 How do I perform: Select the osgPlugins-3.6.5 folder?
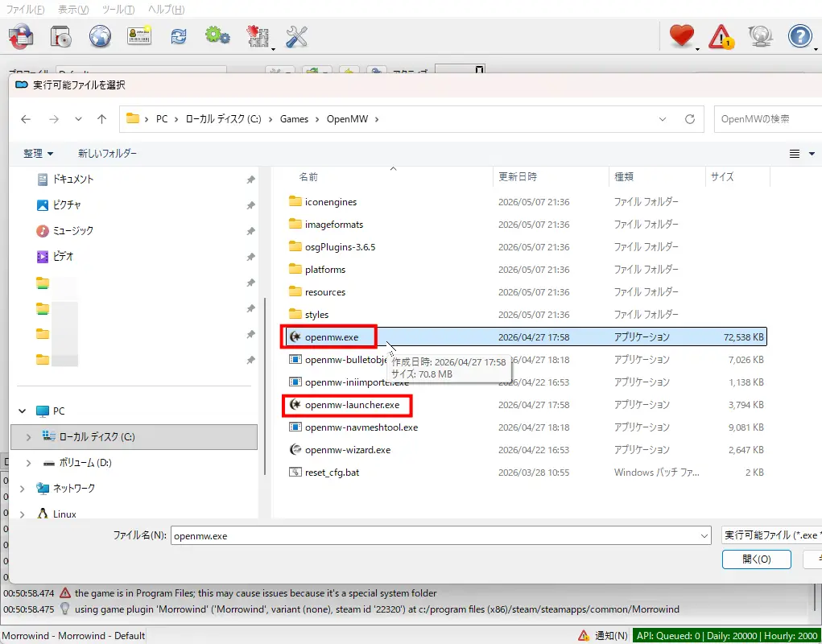tap(341, 247)
